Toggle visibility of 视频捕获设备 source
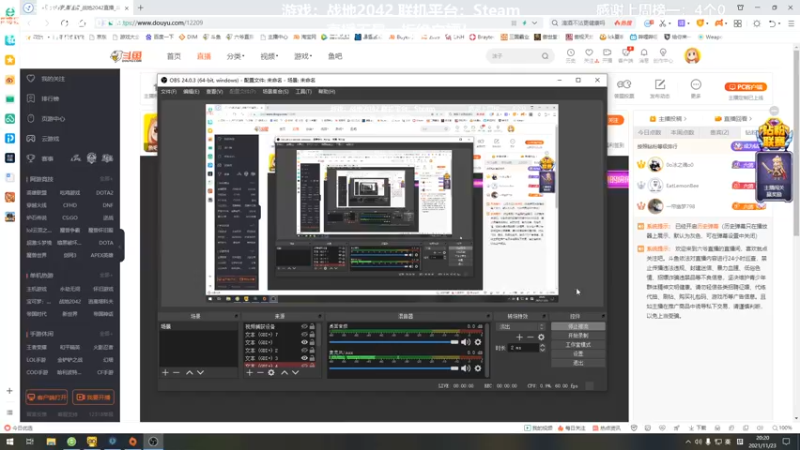 click(x=304, y=327)
